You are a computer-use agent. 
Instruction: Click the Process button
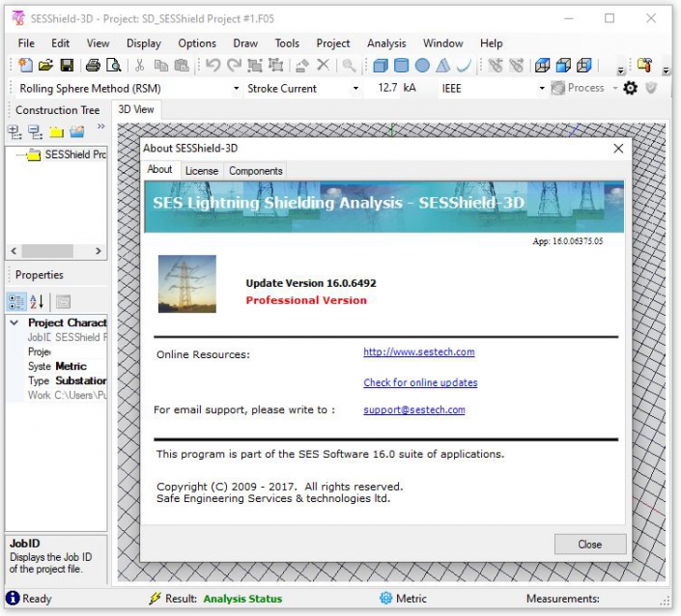click(x=578, y=88)
